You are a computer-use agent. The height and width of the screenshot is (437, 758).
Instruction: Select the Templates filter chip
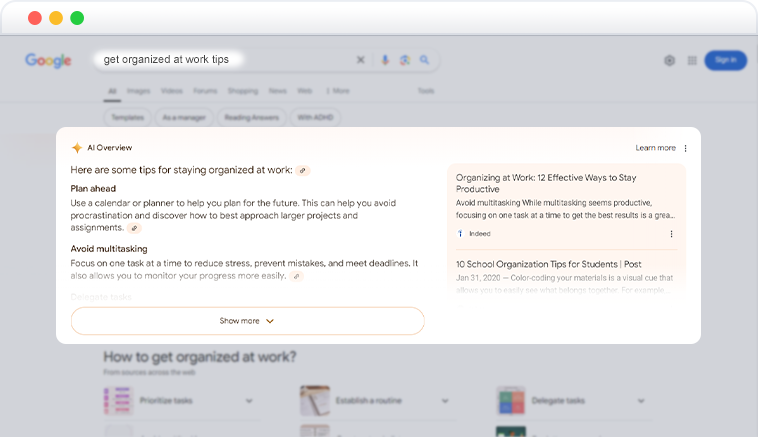click(128, 117)
